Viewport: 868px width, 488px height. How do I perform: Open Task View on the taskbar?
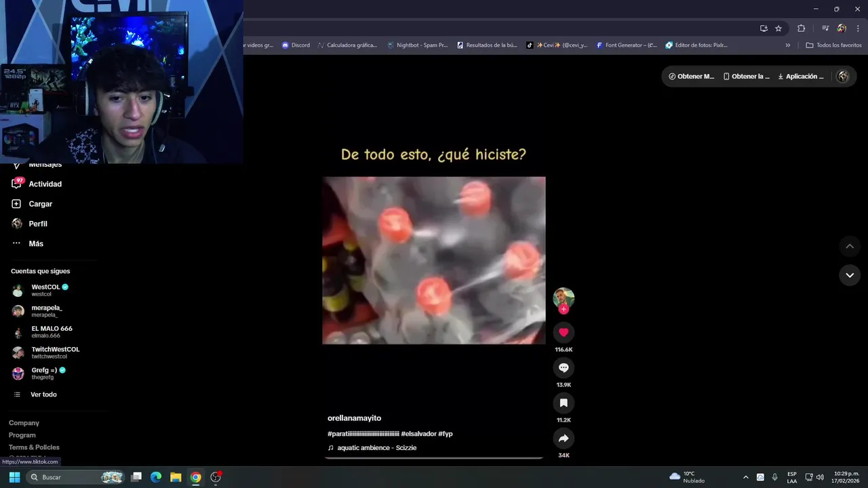point(136,477)
